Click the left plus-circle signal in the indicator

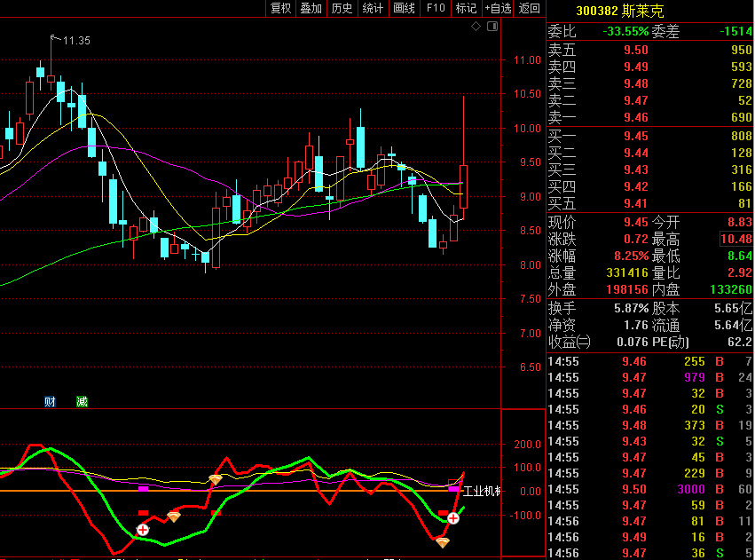pos(143,530)
